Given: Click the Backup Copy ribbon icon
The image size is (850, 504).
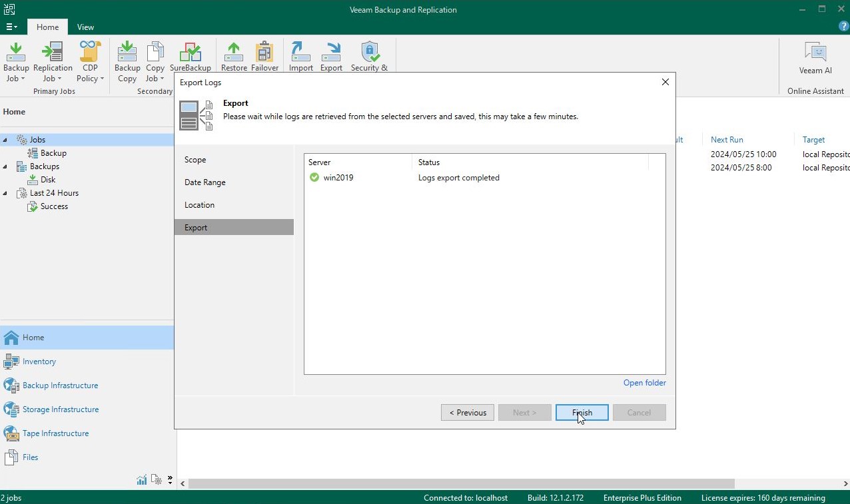Looking at the screenshot, I should click(x=127, y=61).
